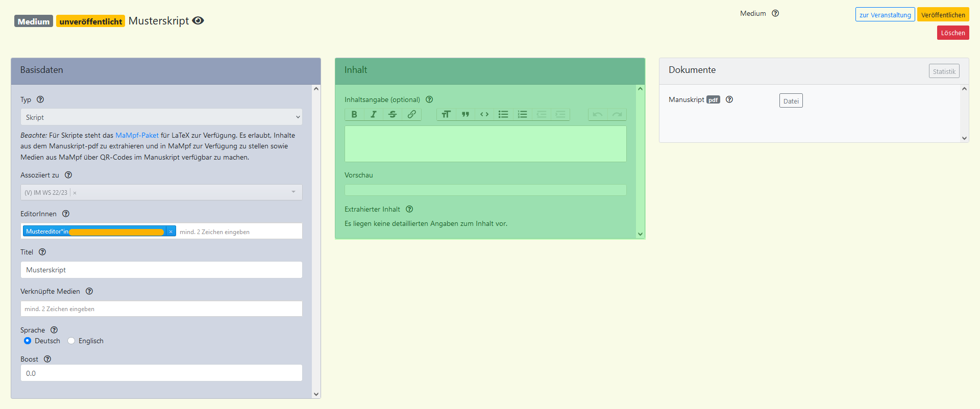This screenshot has width=980, height=409.
Task: Click the Dokumente panel title
Action: pyautogui.click(x=692, y=70)
